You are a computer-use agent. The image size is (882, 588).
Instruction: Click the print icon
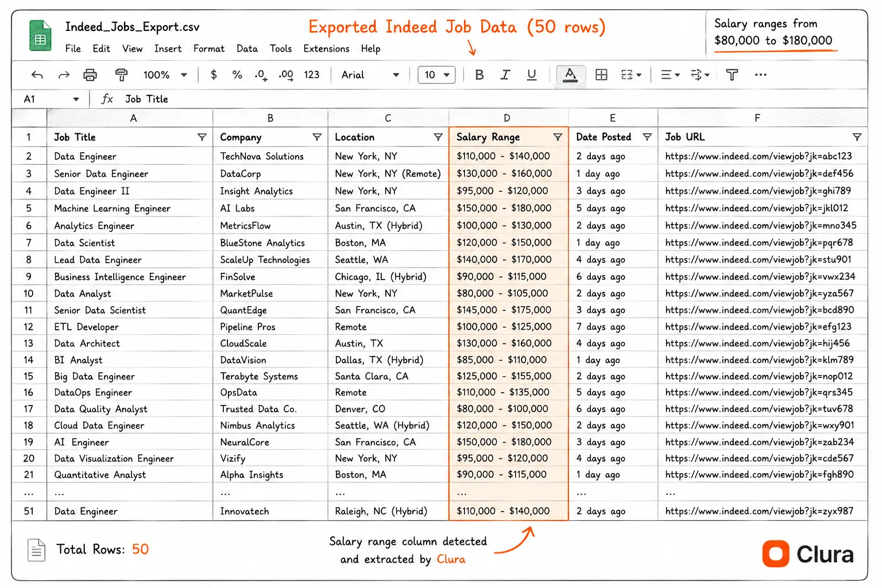pos(90,75)
